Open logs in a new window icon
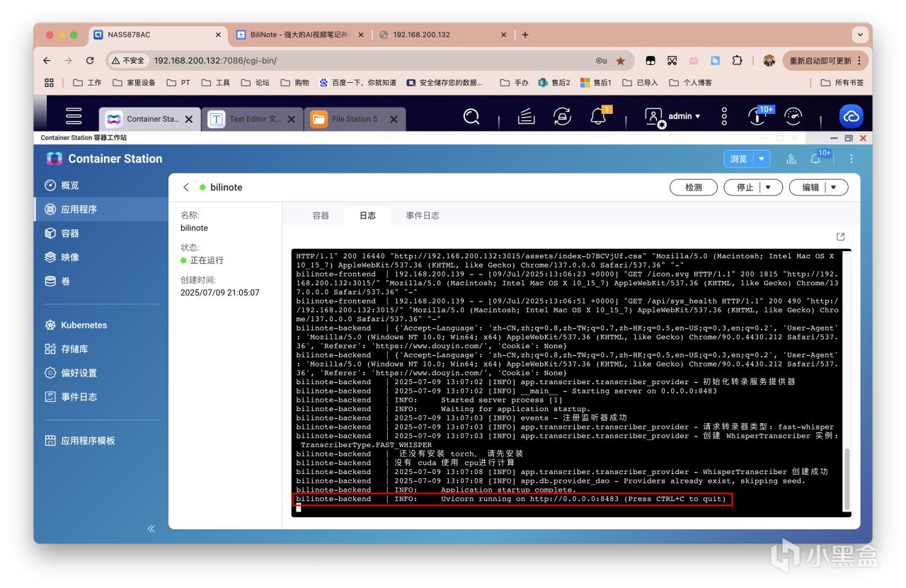Viewport: 906px width, 588px height. (x=840, y=237)
